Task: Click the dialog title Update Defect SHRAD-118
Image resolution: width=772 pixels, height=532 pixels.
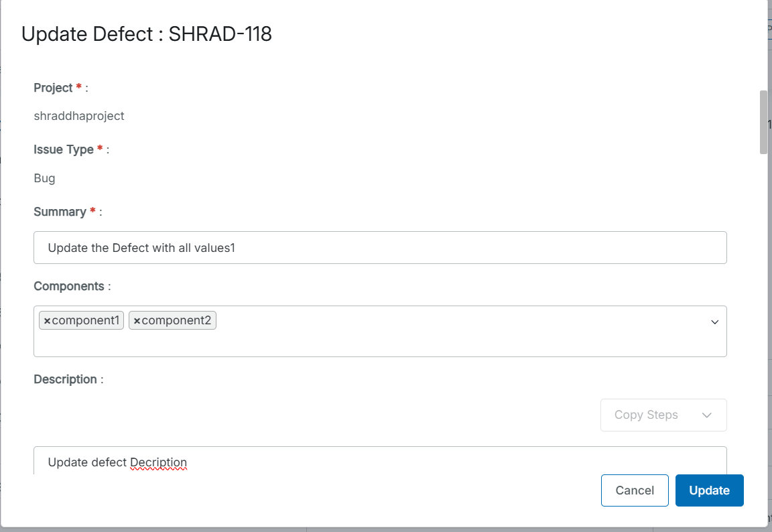Action: [147, 34]
